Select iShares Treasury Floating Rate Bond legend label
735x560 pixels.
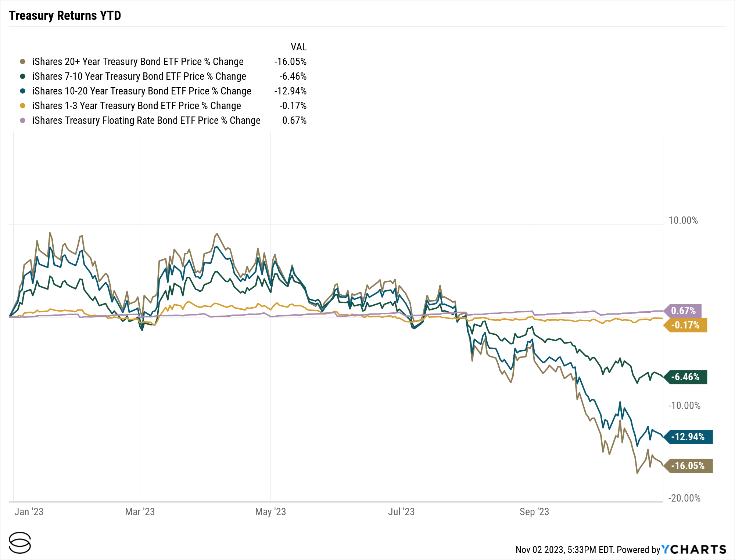click(x=146, y=121)
